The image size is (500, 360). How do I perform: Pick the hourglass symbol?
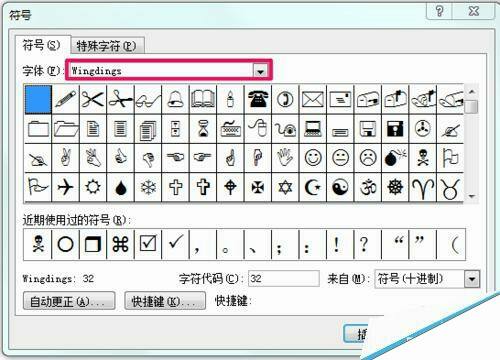203,129
